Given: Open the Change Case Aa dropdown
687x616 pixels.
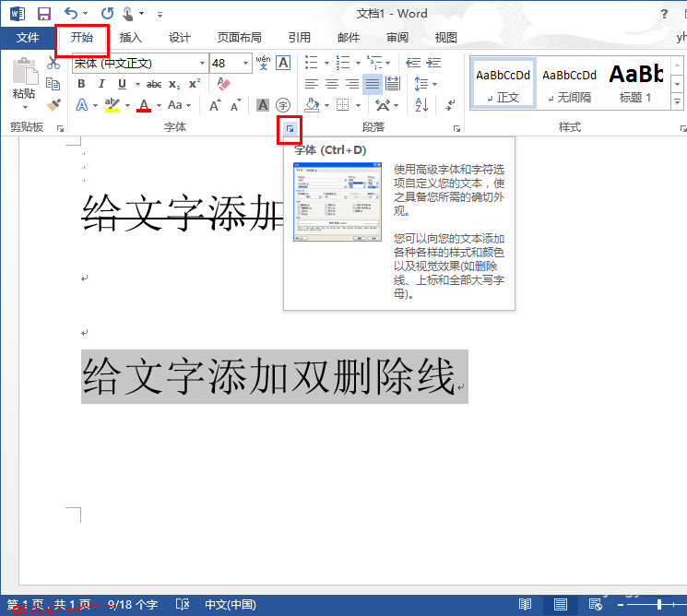Looking at the screenshot, I should (x=176, y=105).
